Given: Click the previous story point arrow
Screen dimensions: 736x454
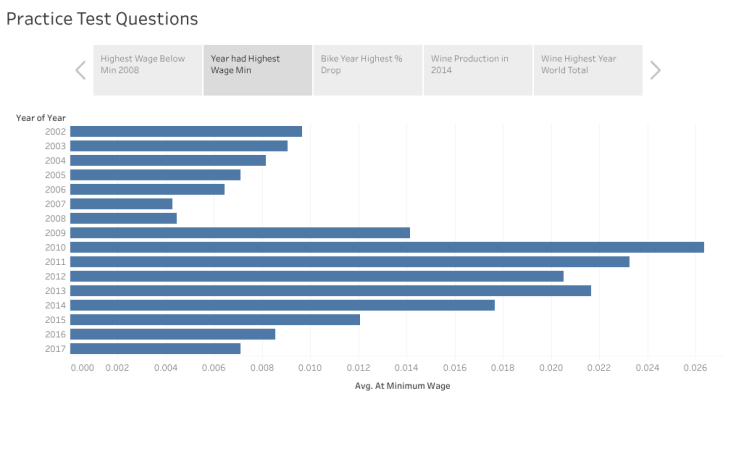Looking at the screenshot, I should 81,70.
